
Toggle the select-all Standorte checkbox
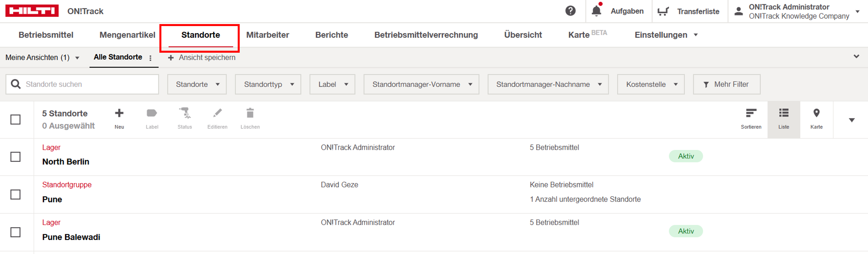tap(16, 120)
